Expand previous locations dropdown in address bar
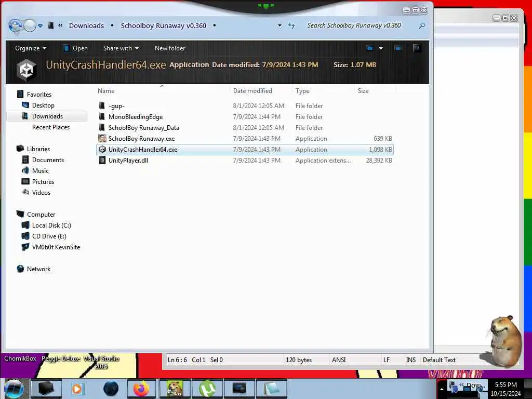Viewport: 532px width, 399px height. [x=280, y=25]
